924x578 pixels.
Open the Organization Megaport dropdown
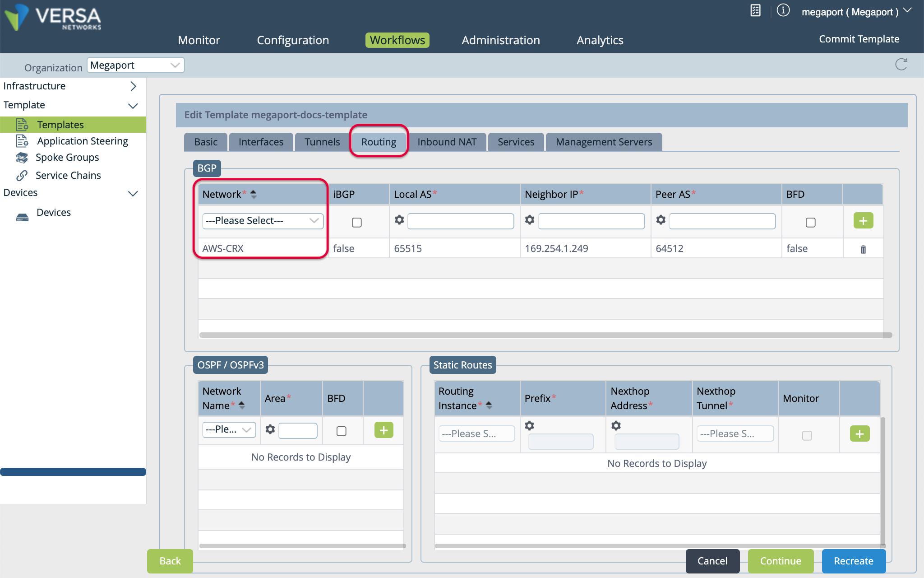(x=135, y=65)
